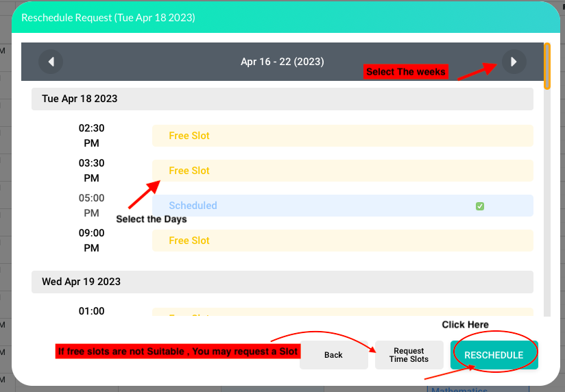
Task: Pick the 09:00 PM Free Slot
Action: (x=341, y=241)
